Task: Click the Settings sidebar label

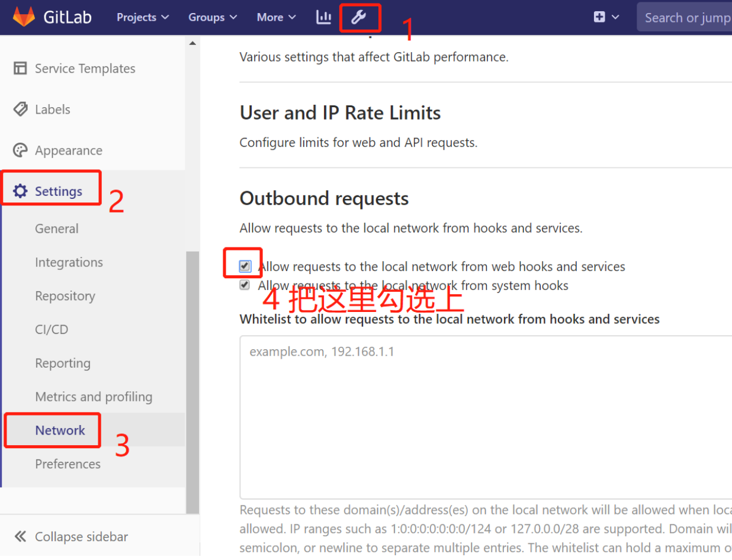Action: [59, 191]
